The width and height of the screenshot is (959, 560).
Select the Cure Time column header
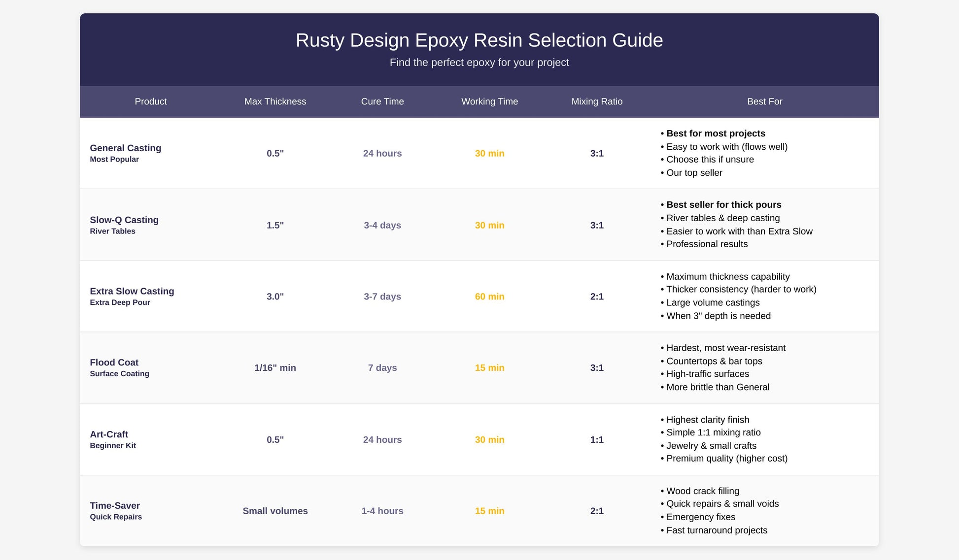click(x=382, y=101)
